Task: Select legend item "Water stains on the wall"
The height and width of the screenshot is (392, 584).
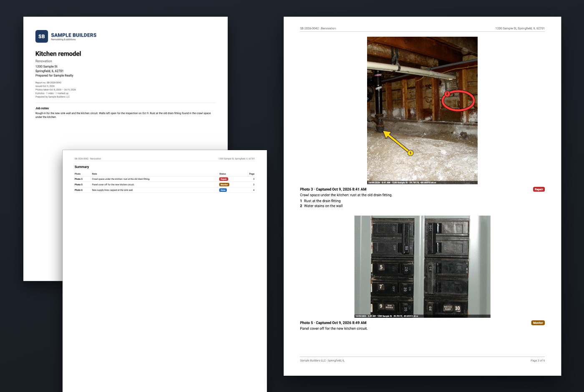Action: pos(323,206)
